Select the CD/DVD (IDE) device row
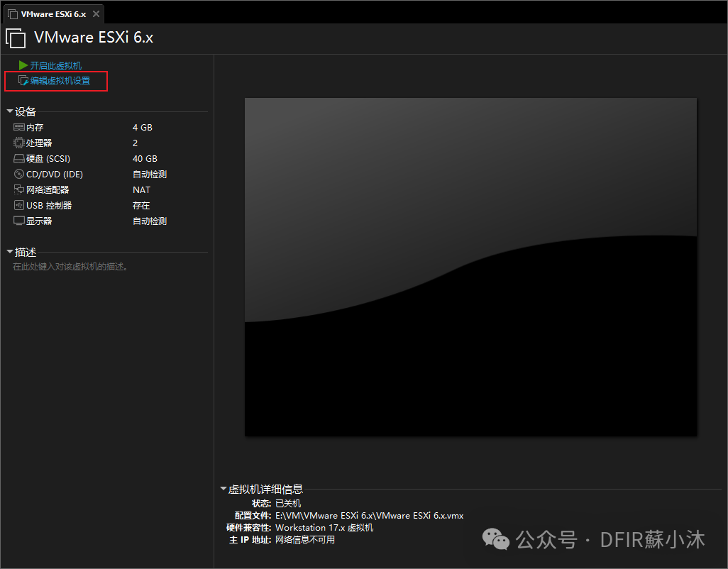This screenshot has width=728, height=569. pyautogui.click(x=110, y=174)
